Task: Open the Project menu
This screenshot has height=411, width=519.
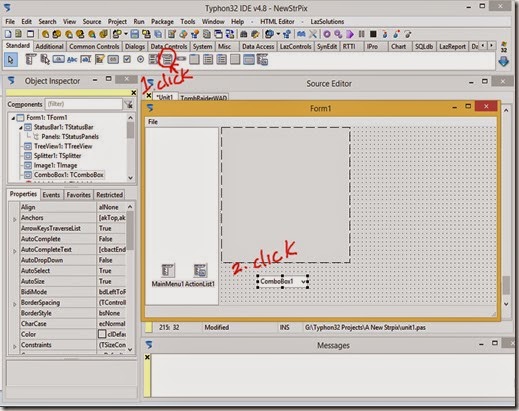Action: (x=117, y=22)
